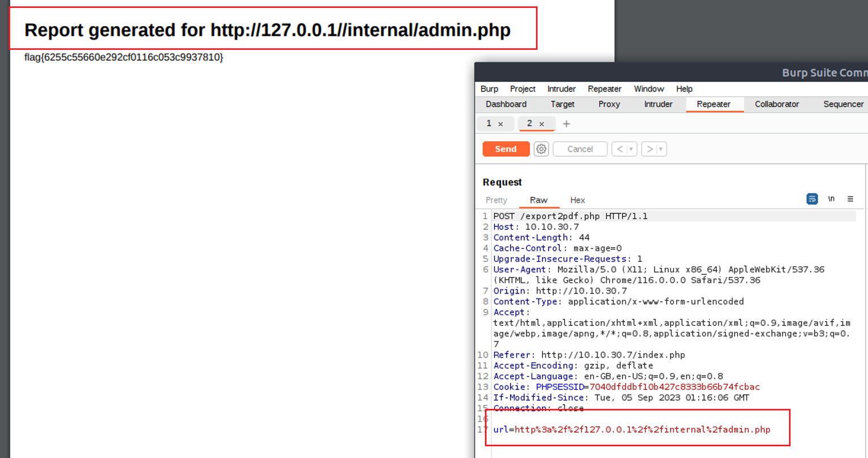Click the url= request body parameter

tap(631, 430)
